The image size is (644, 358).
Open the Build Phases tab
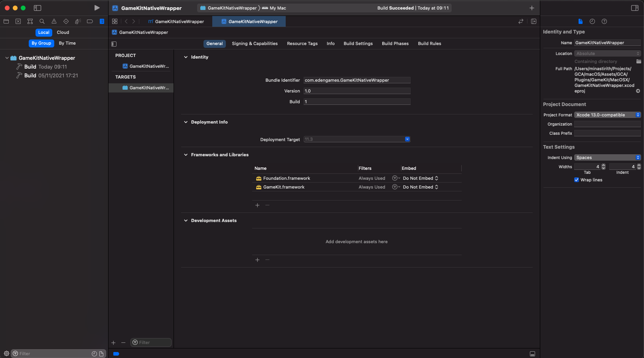click(395, 44)
